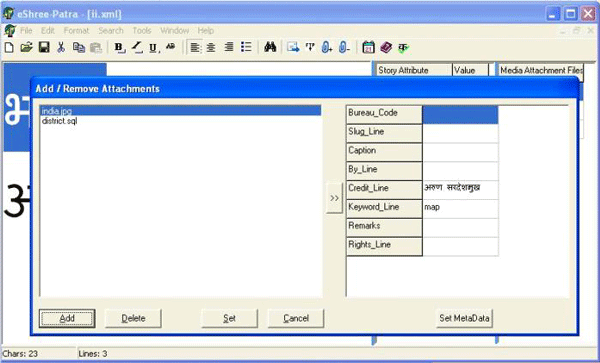Click the New document icon

pyautogui.click(x=9, y=47)
